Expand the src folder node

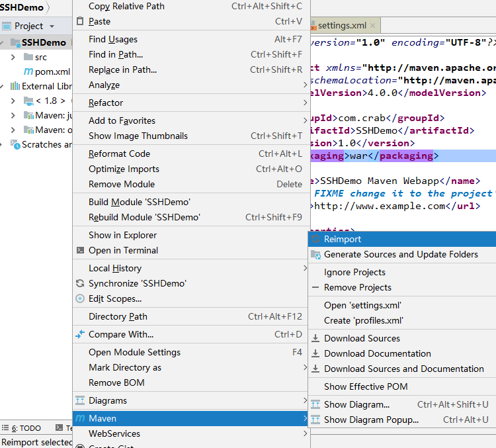point(13,57)
